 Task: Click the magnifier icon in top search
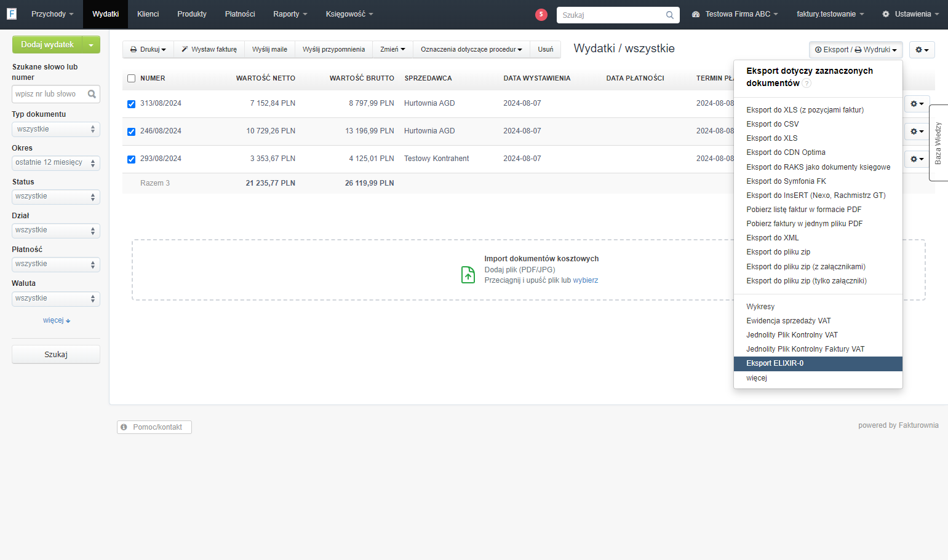coord(670,15)
